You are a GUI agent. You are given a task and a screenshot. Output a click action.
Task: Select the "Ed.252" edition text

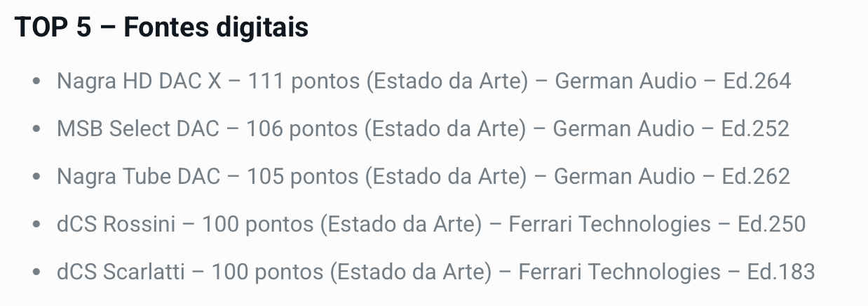(756, 129)
